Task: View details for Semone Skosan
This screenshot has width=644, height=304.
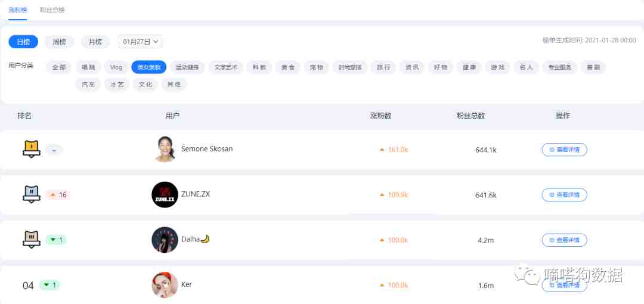Action: click(x=564, y=150)
